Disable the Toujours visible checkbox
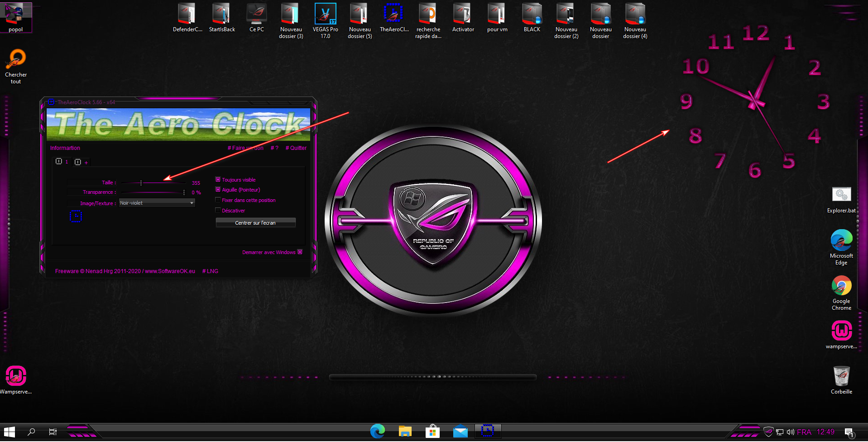 218,180
